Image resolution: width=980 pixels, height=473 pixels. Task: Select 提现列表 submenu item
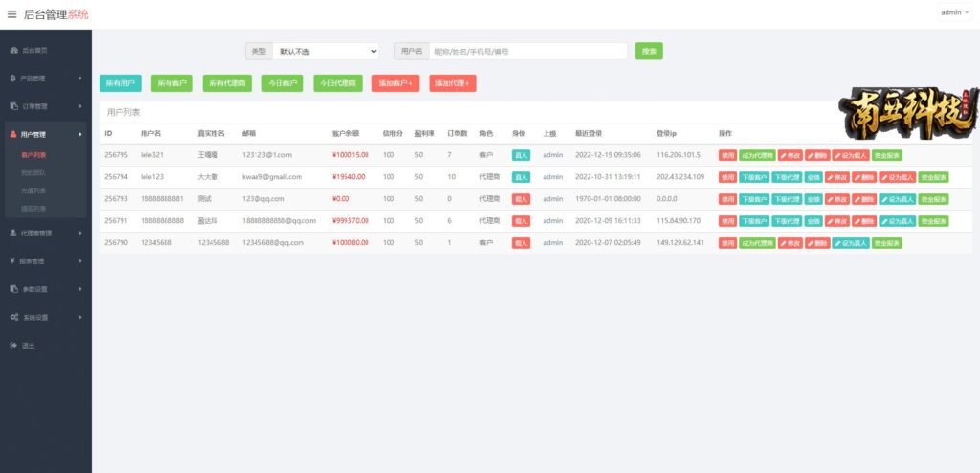[33, 209]
